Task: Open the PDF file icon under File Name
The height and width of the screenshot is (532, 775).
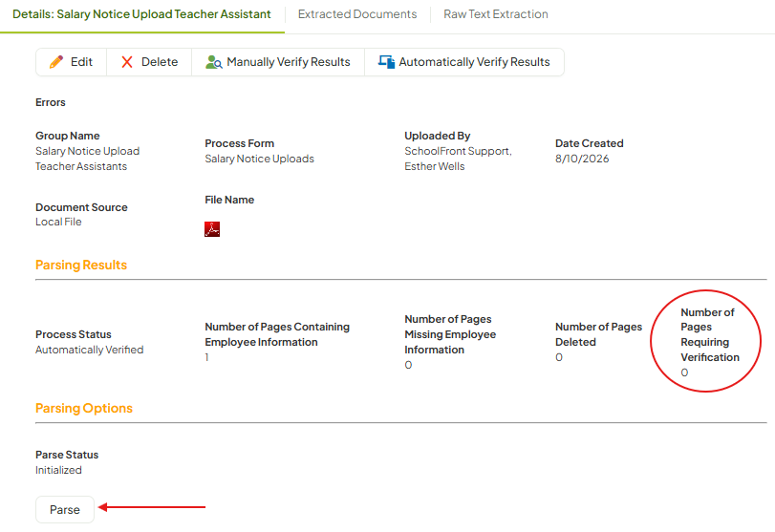Action: coord(212,229)
